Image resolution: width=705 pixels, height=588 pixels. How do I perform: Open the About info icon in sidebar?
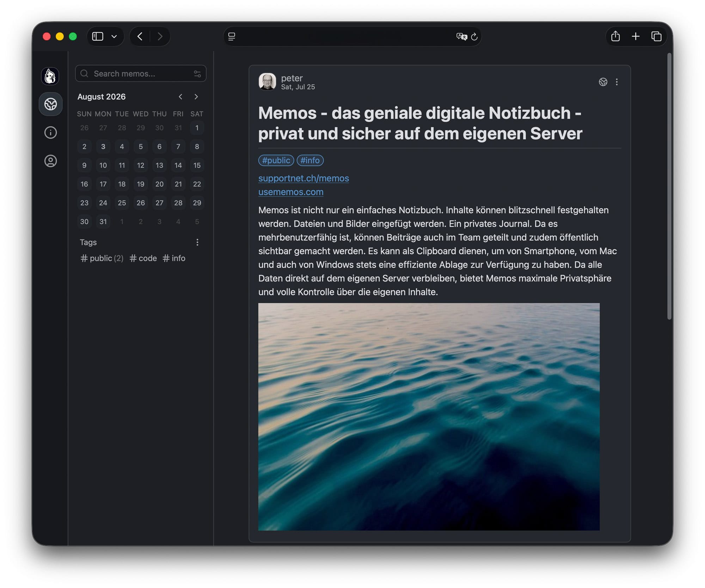tap(50, 132)
